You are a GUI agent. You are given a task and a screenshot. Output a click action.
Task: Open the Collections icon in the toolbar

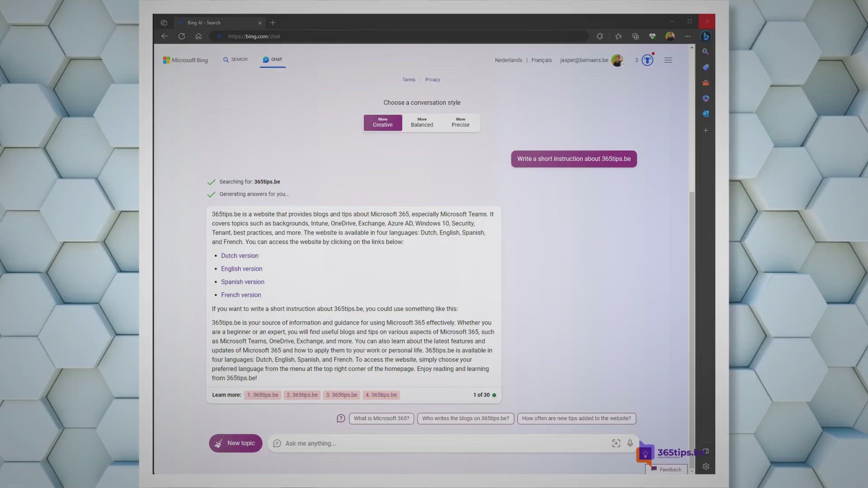(636, 36)
